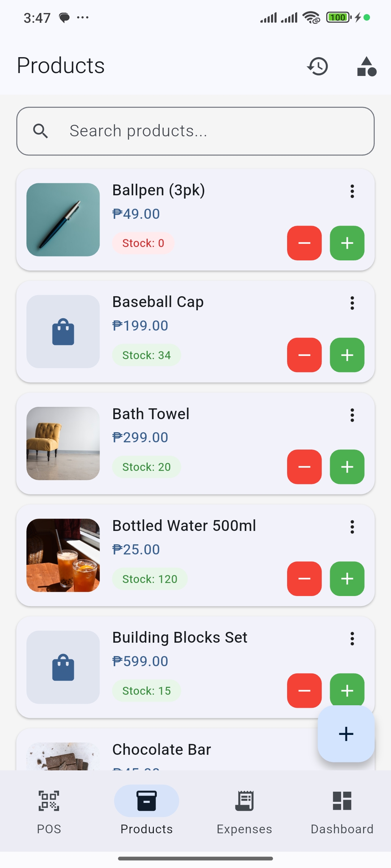Open the stock history icon

[318, 67]
